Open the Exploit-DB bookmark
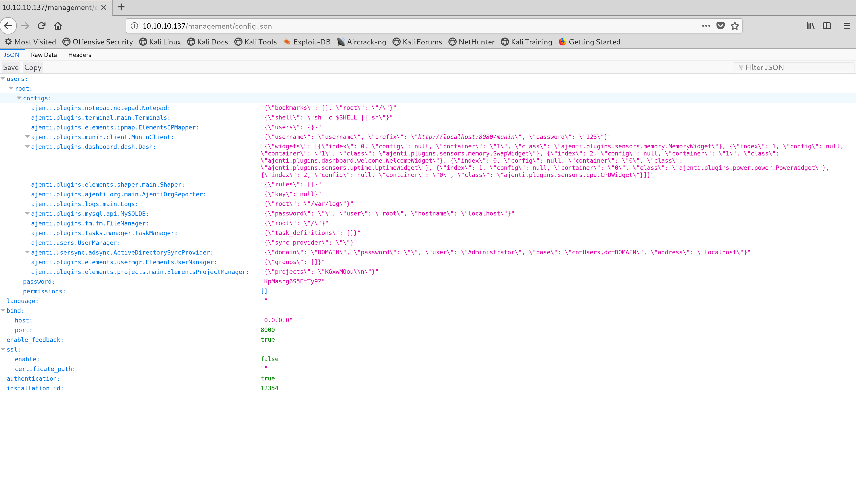Image resolution: width=856 pixels, height=504 pixels. (x=307, y=42)
